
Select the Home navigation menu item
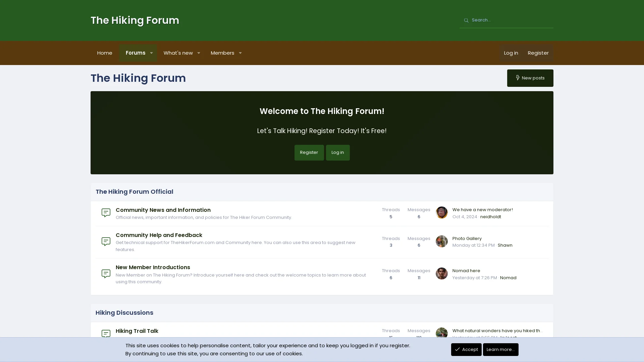104,53
